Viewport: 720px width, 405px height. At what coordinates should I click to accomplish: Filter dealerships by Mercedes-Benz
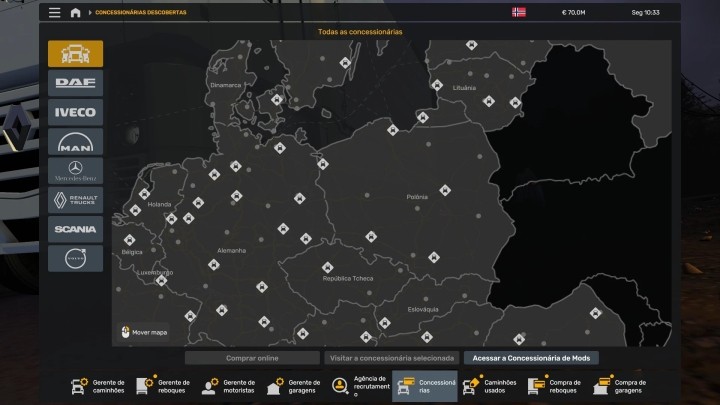click(x=75, y=171)
